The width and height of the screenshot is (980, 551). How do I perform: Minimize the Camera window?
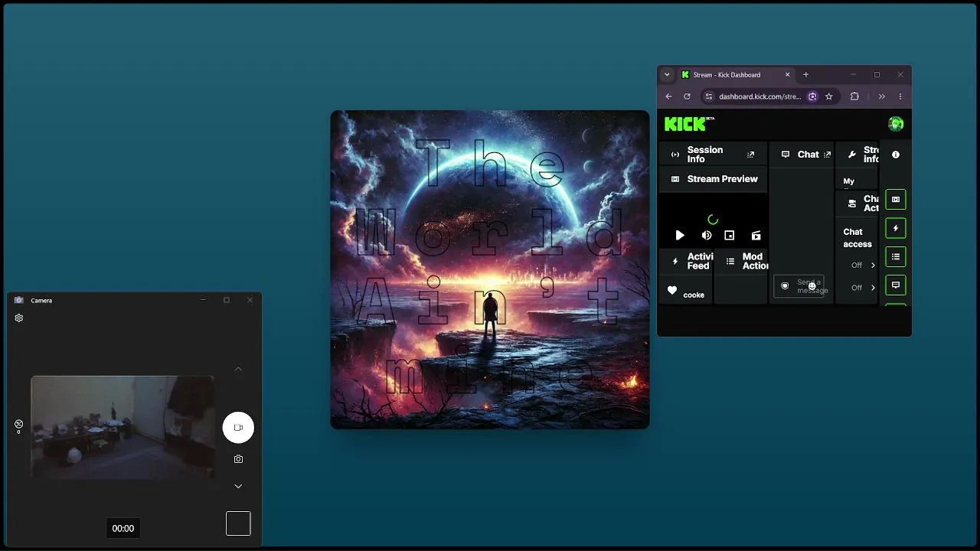click(x=203, y=300)
